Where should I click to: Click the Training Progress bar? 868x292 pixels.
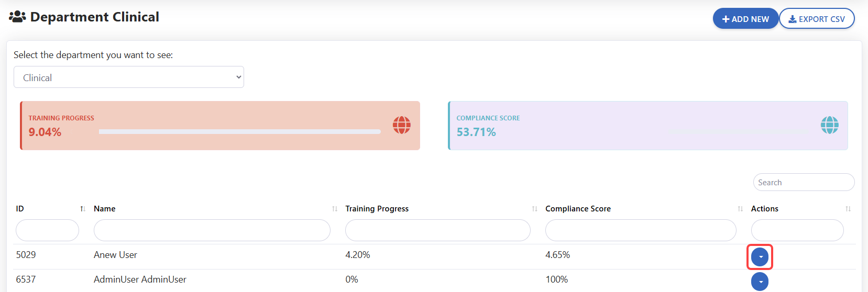tap(239, 132)
